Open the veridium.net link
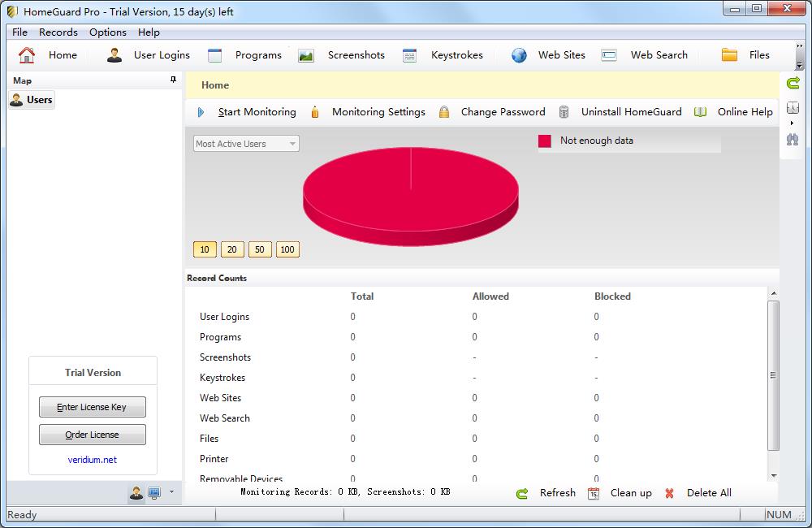This screenshot has height=528, width=812. pos(92,460)
